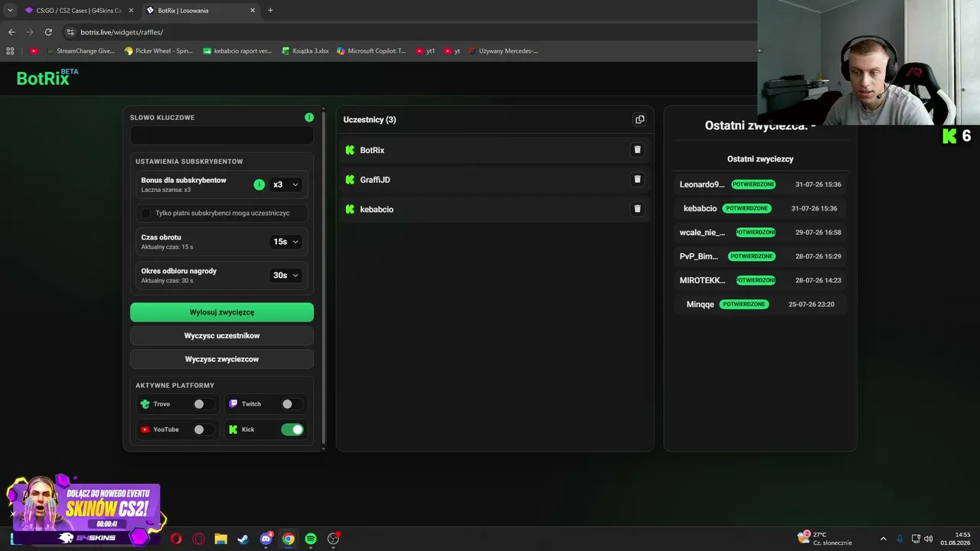
Task: Open the Picker Wheel bookmark
Action: click(158, 51)
